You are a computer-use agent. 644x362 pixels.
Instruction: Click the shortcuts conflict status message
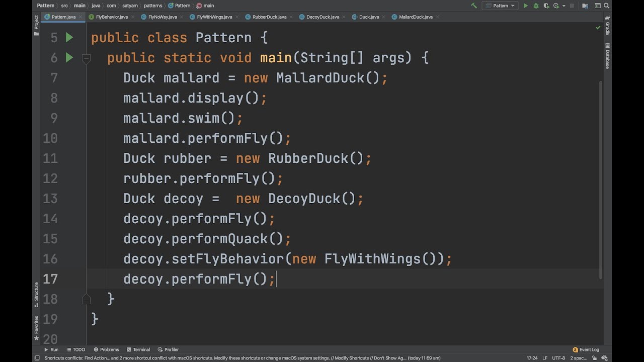point(243,358)
